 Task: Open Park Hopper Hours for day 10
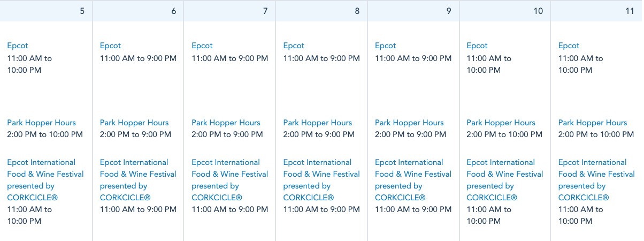pos(501,123)
